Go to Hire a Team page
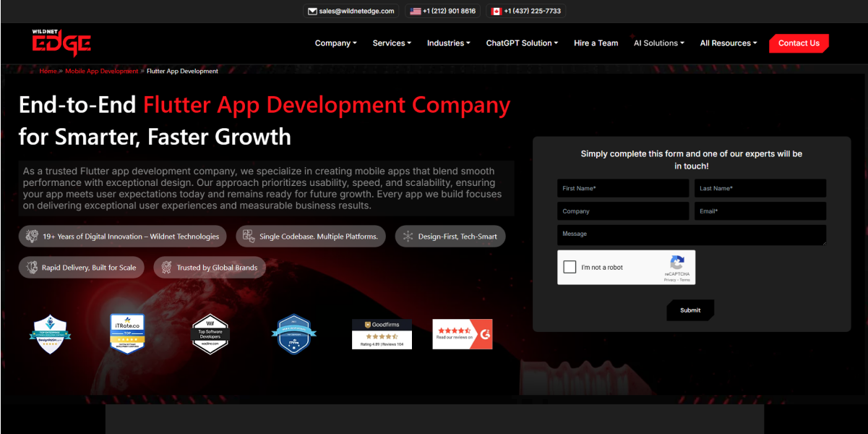This screenshot has height=434, width=868. pyautogui.click(x=596, y=43)
